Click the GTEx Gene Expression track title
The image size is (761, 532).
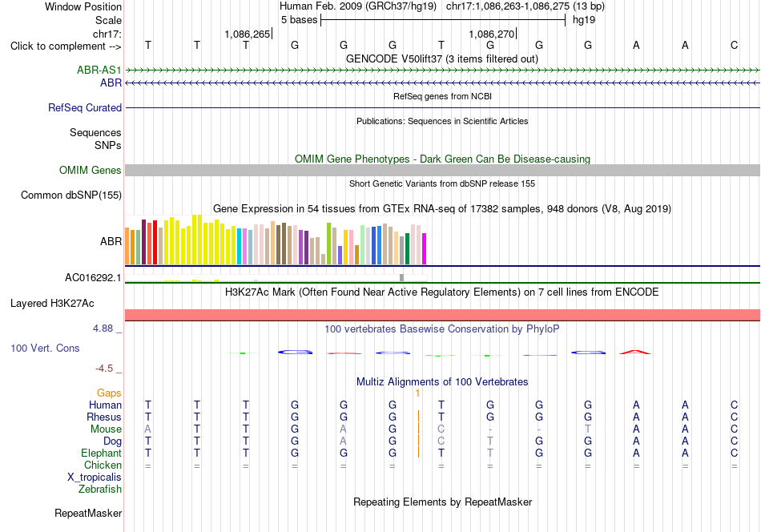pyautogui.click(x=442, y=209)
